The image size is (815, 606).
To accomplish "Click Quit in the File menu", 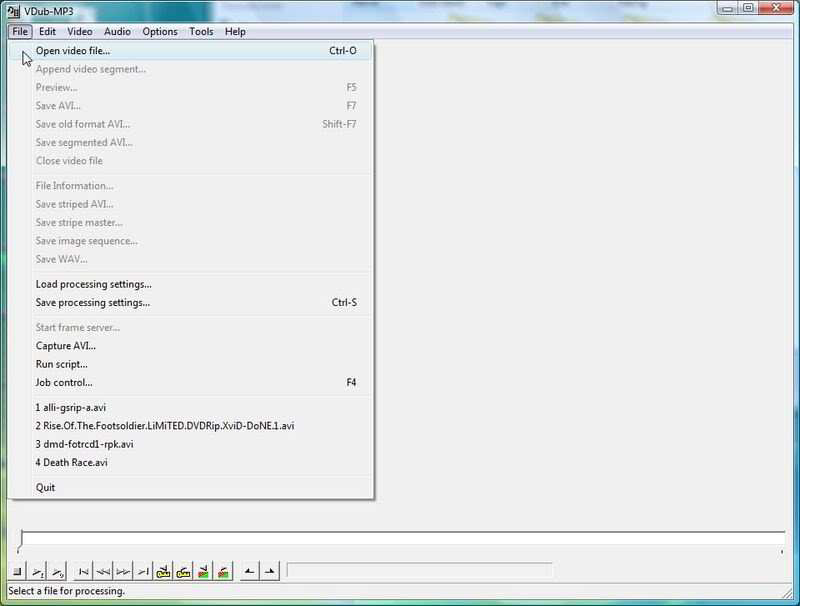I will pyautogui.click(x=191, y=488).
